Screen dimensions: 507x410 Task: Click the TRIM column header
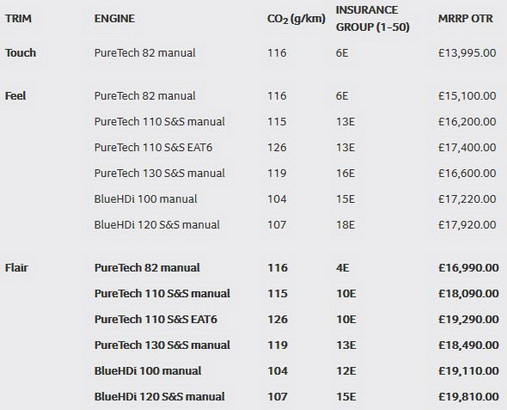18,18
